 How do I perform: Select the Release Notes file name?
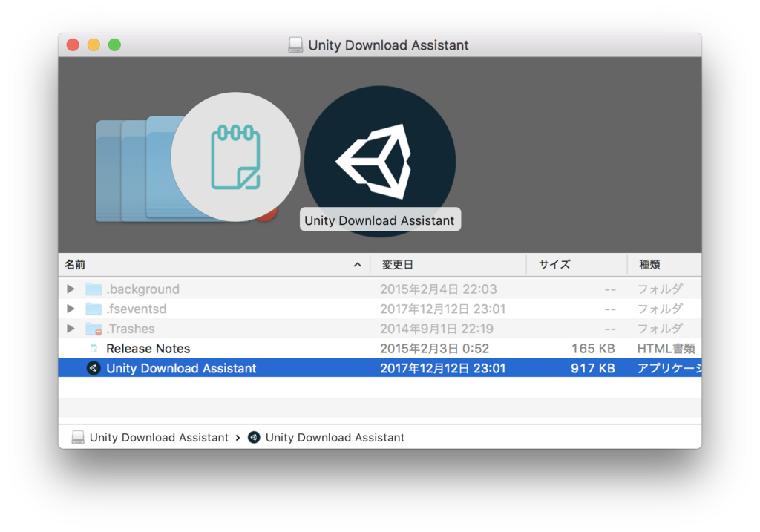[x=148, y=349]
